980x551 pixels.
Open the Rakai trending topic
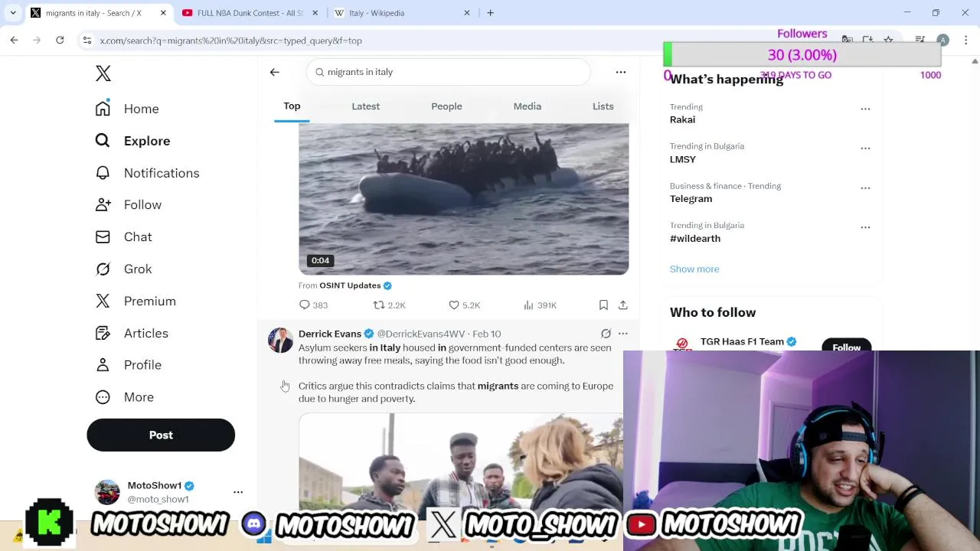pyautogui.click(x=683, y=119)
